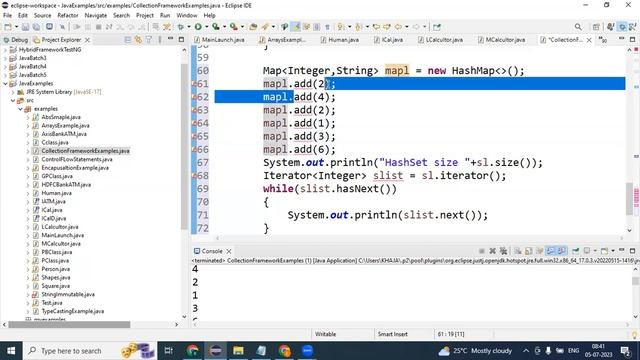640x360 pixels.
Task: Select CollectionFrameworkExamples.java in the tree
Action: pos(85,151)
